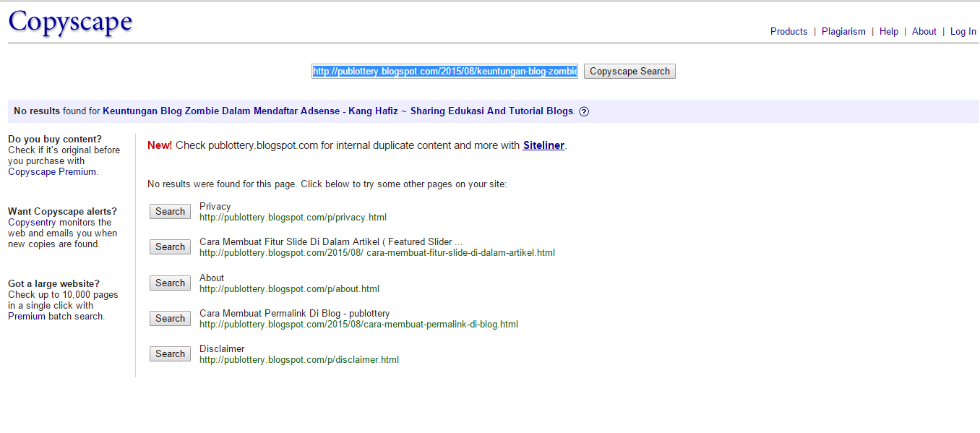Open the Copyscape Premium link
The height and width of the screenshot is (433, 980).
[x=52, y=172]
